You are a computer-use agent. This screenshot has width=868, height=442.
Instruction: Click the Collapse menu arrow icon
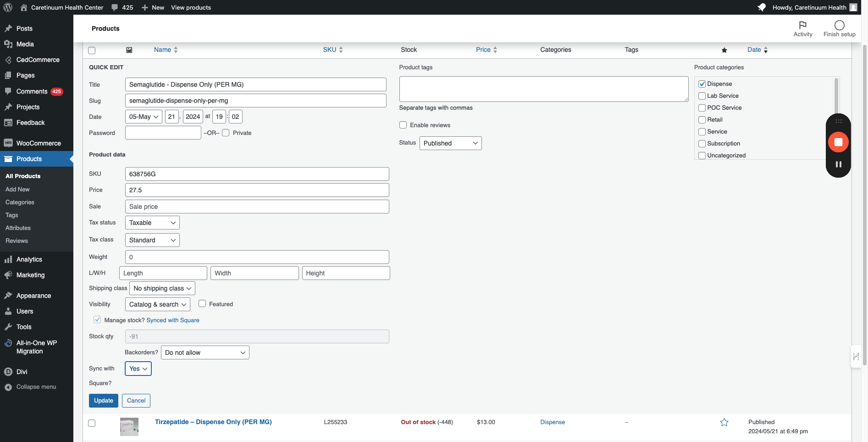click(x=8, y=387)
